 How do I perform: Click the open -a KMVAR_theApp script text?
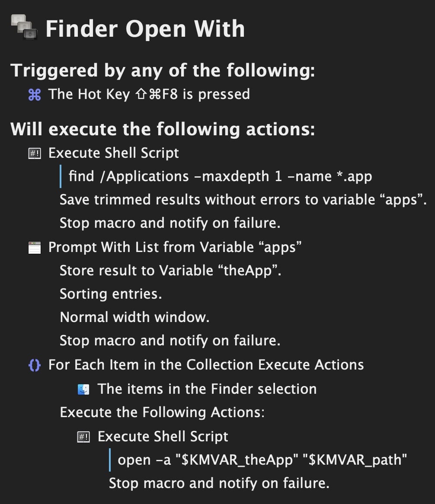click(x=262, y=460)
